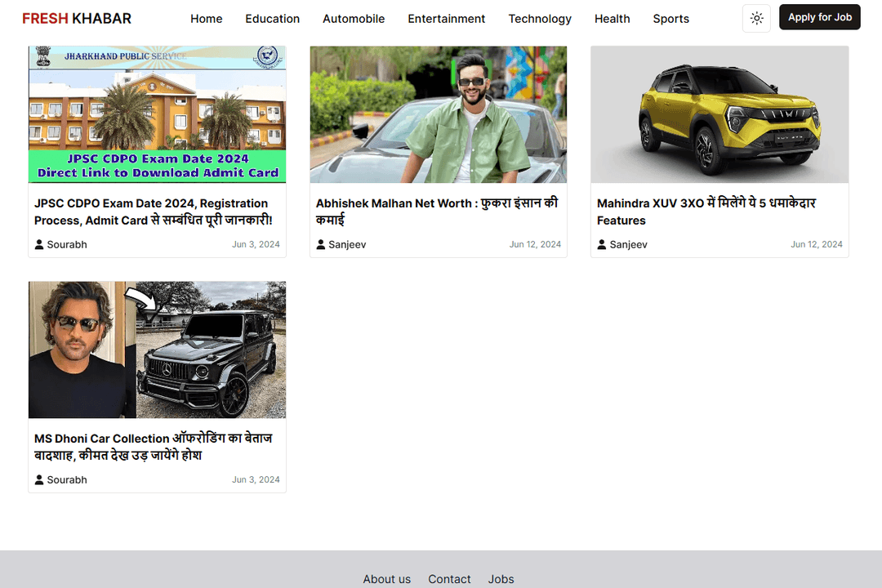Open the Abhishek Malhan Net Worth headline
Viewport: 882px width, 588px height.
pyautogui.click(x=436, y=212)
